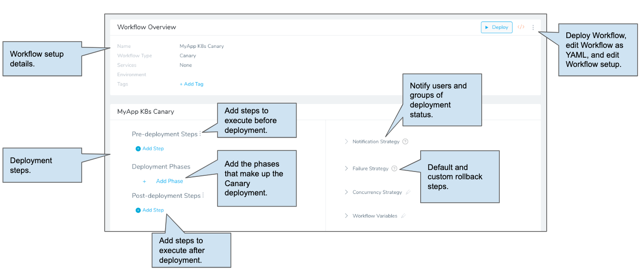Click the Notification Strategy help icon

pyautogui.click(x=405, y=142)
